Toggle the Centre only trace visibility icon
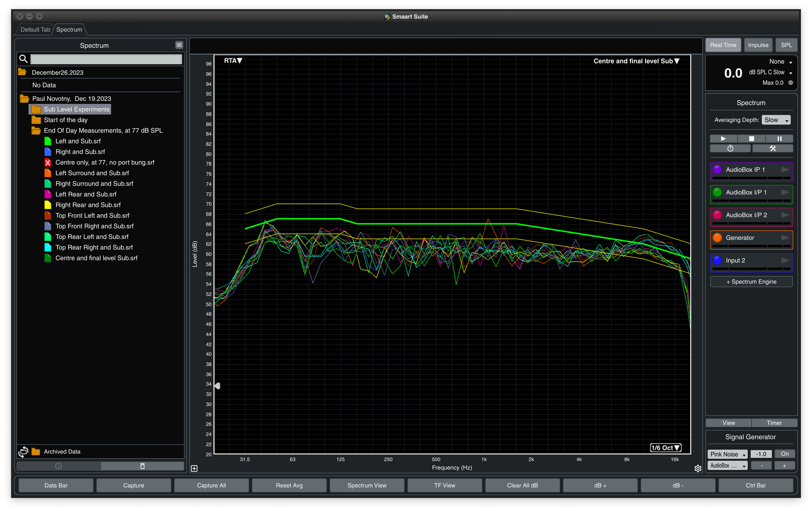This screenshot has width=812, height=511. point(48,162)
